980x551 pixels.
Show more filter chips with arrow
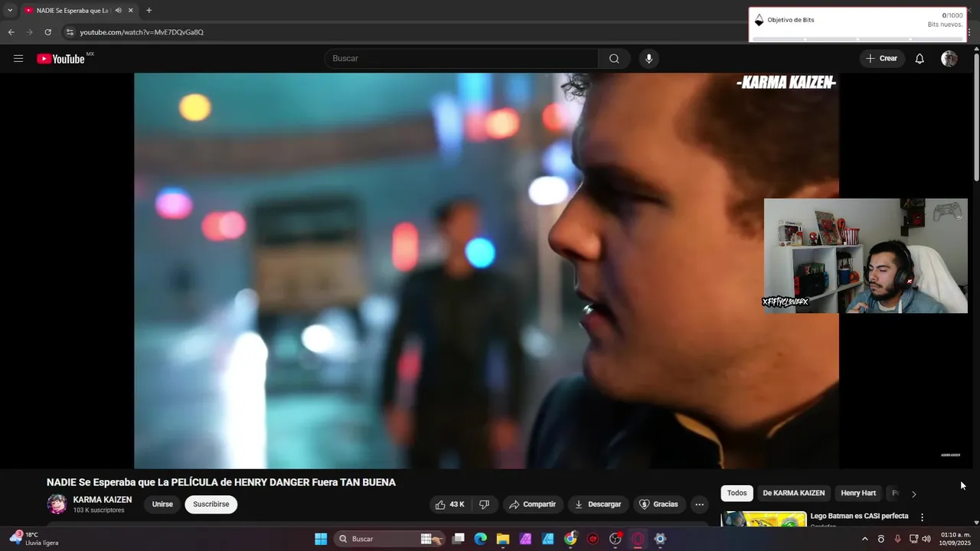(913, 494)
